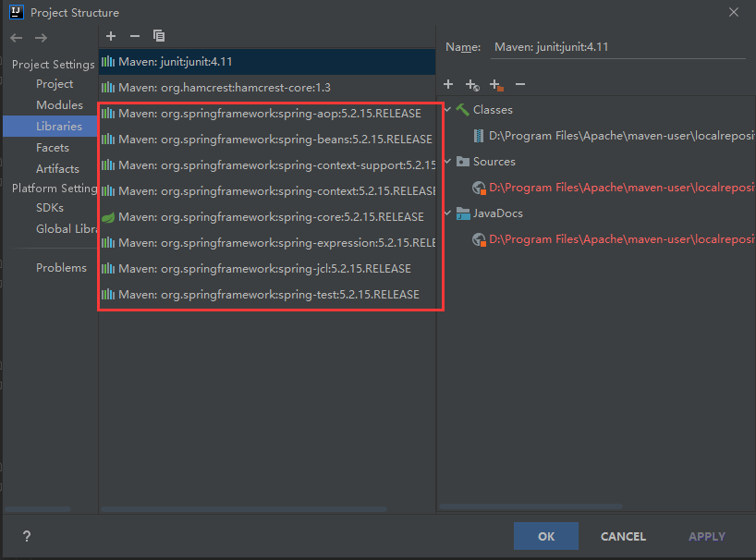Image resolution: width=756 pixels, height=560 pixels.
Task: Open the Facets settings page
Action: (x=53, y=148)
